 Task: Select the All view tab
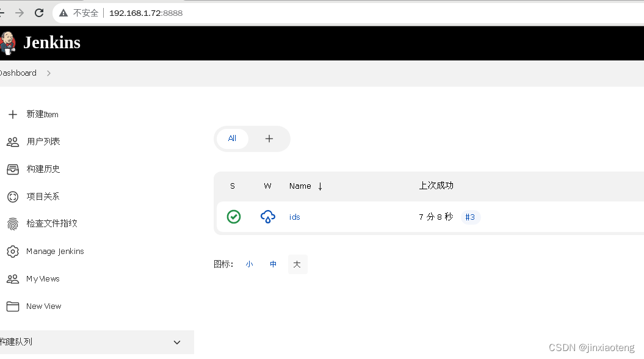[232, 139]
